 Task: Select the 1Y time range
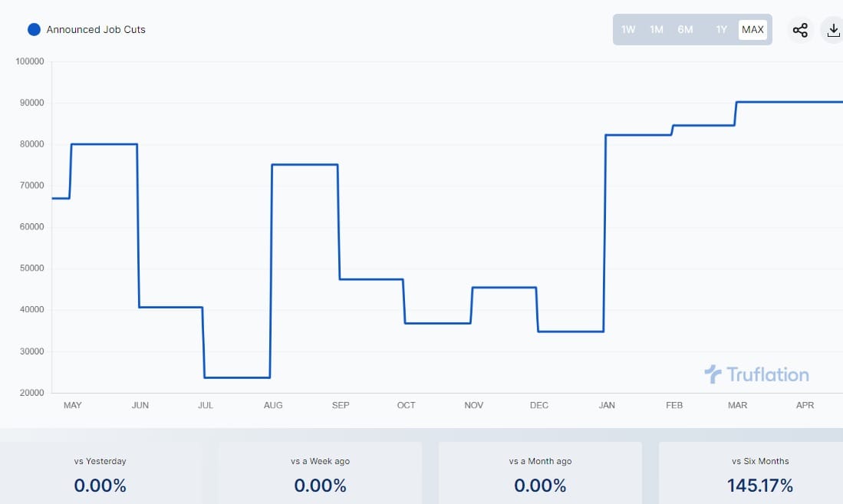[721, 30]
